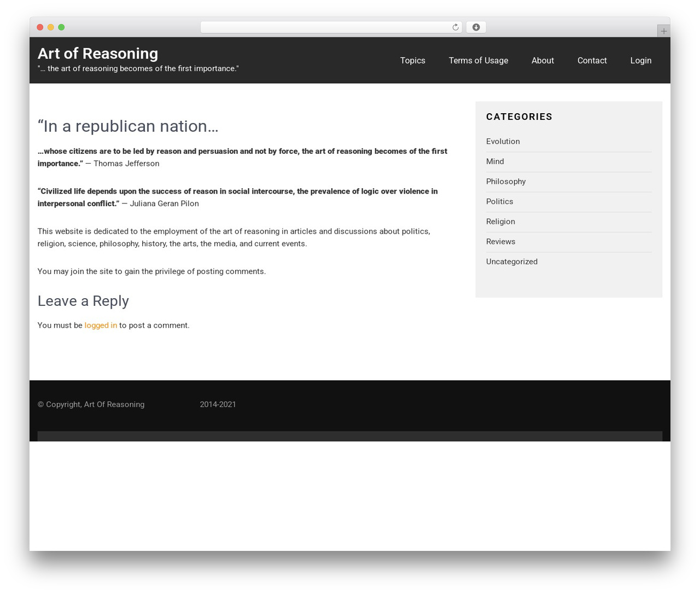
Task: Open the Reviews category
Action: [500, 242]
